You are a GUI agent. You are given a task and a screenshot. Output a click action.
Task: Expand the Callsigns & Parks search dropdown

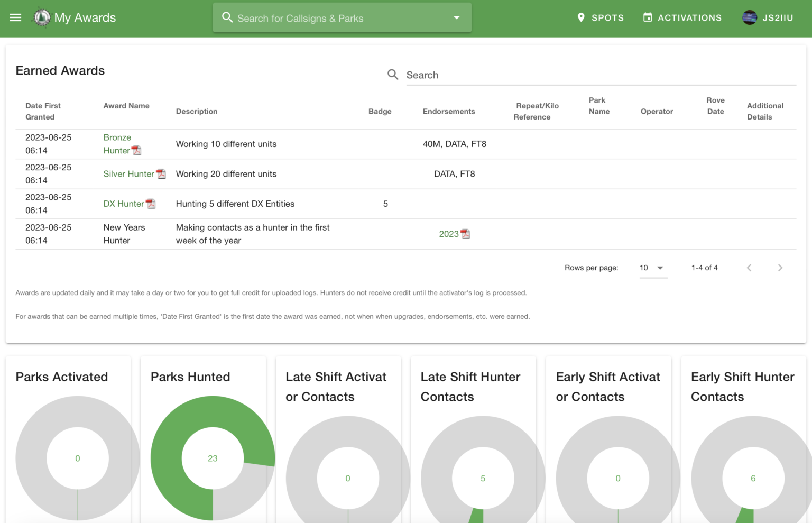click(x=457, y=17)
